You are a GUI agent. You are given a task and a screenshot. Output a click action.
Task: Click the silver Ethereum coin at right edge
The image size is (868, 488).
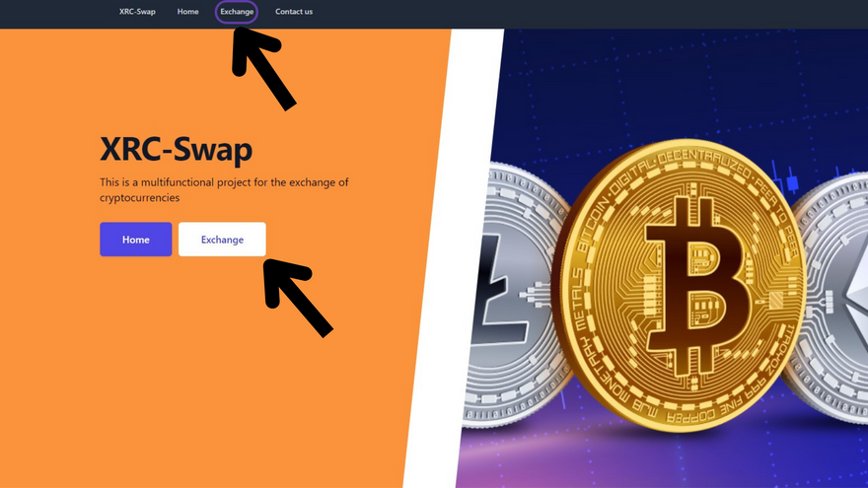(x=831, y=299)
